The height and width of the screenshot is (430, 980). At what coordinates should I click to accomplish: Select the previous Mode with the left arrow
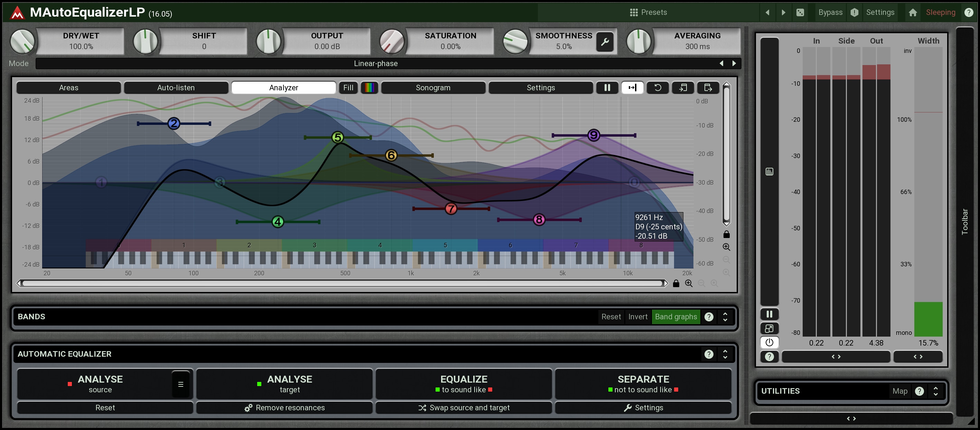[x=721, y=63]
